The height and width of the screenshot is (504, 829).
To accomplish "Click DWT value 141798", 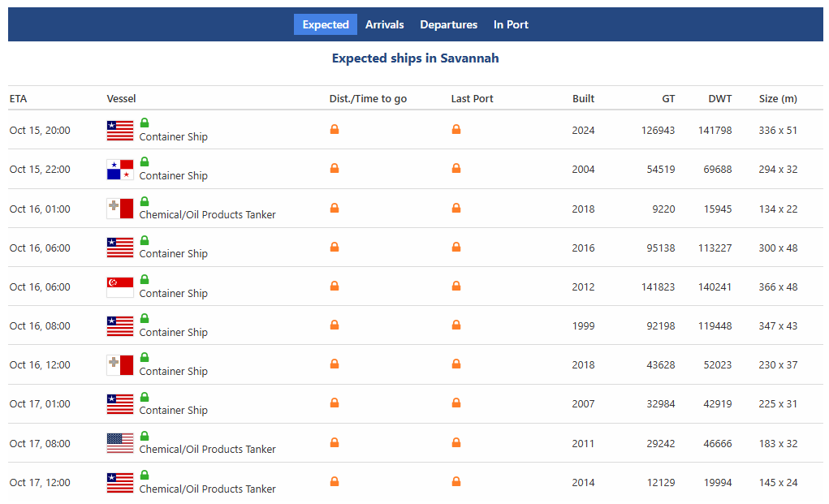I will pyautogui.click(x=715, y=130).
